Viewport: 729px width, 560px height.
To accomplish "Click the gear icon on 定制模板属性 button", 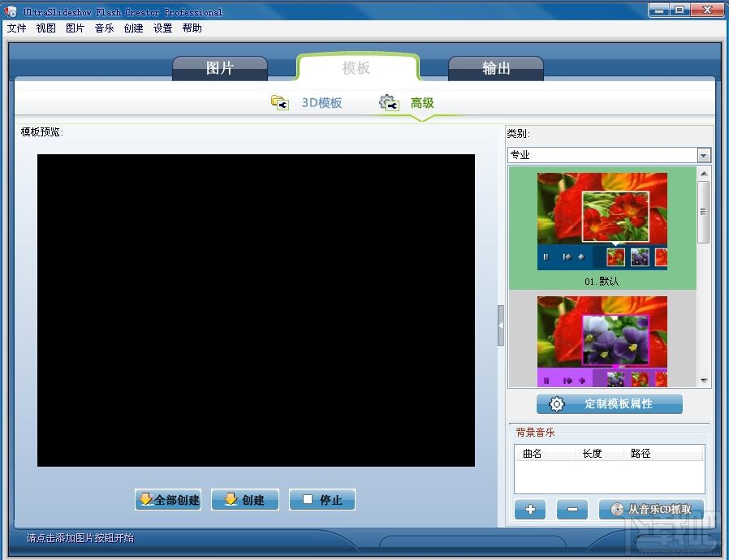I will point(555,403).
